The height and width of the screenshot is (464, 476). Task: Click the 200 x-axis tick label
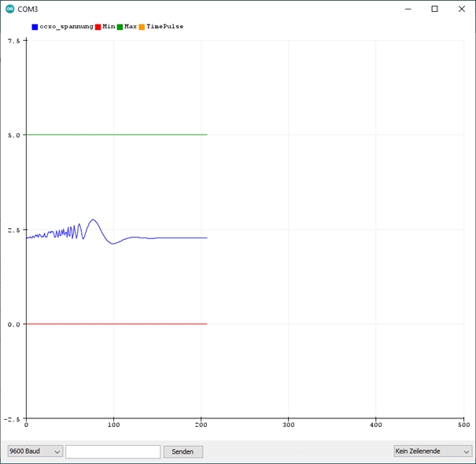[201, 425]
